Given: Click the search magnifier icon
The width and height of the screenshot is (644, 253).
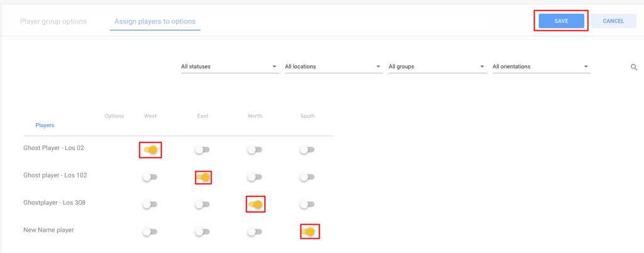Looking at the screenshot, I should [634, 67].
